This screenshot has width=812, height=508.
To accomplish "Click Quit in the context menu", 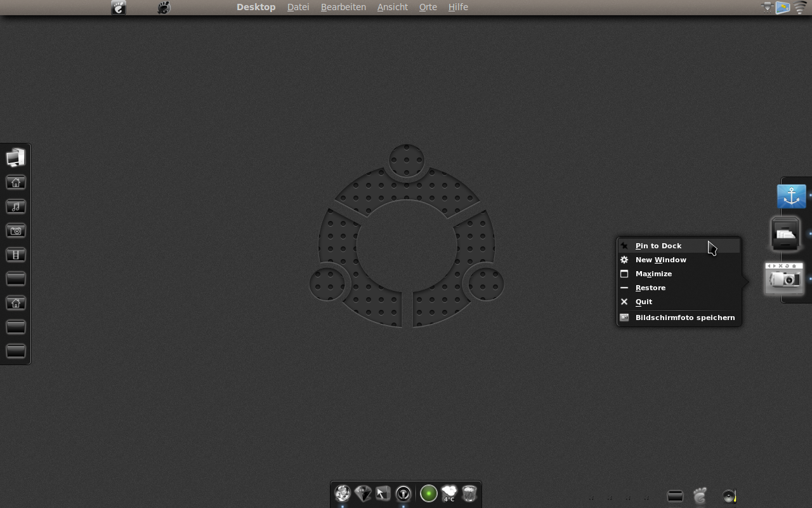I will point(679,302).
